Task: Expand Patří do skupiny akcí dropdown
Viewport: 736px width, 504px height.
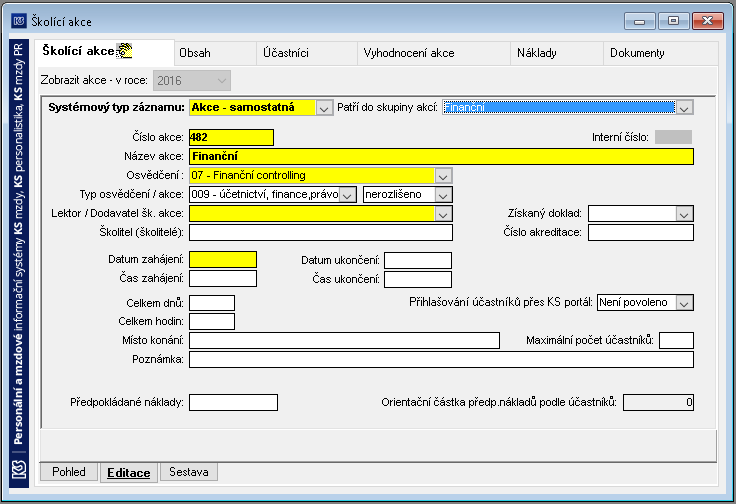Action: (684, 108)
